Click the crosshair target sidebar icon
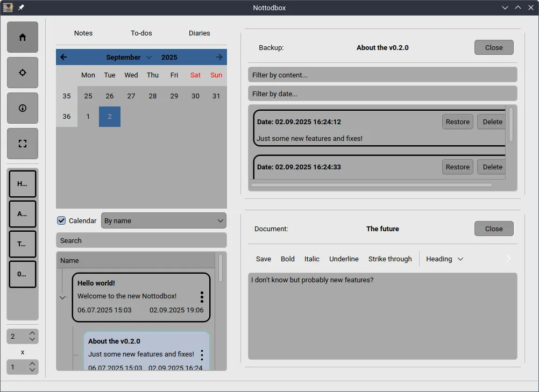This screenshot has height=392, width=539. click(23, 73)
